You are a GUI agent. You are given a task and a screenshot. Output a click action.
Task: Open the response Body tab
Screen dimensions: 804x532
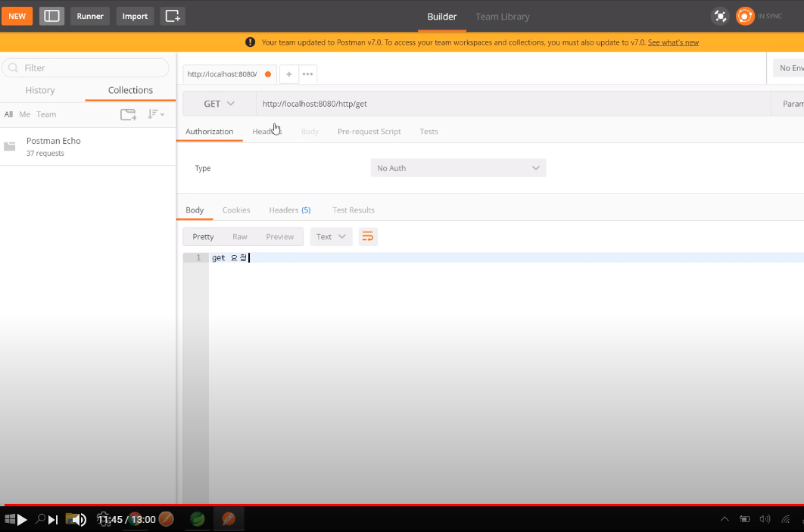195,210
